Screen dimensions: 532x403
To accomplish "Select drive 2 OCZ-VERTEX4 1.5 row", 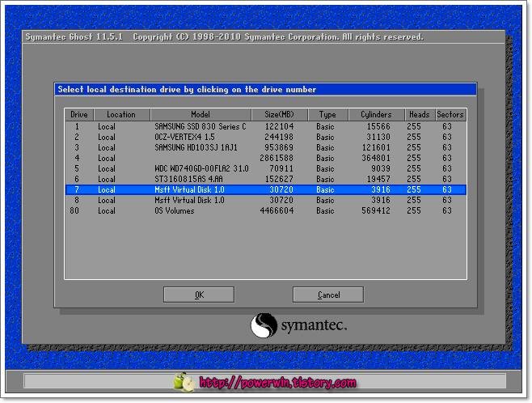I will point(266,137).
